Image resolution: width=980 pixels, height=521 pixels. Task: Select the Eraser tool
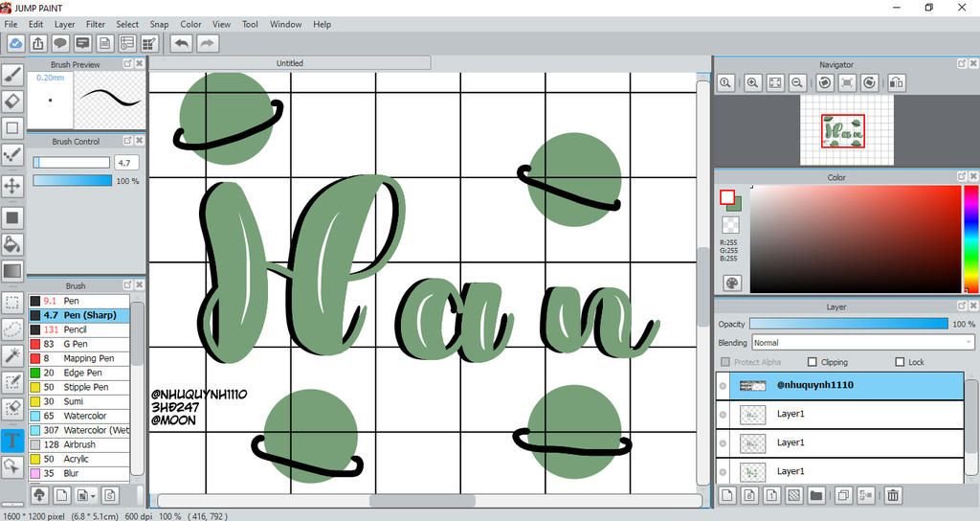11,101
